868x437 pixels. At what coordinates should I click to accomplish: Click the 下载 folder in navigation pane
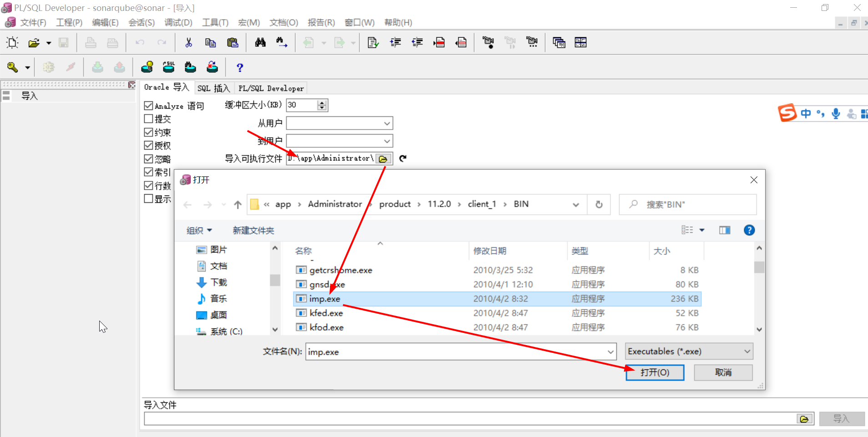[x=218, y=282]
